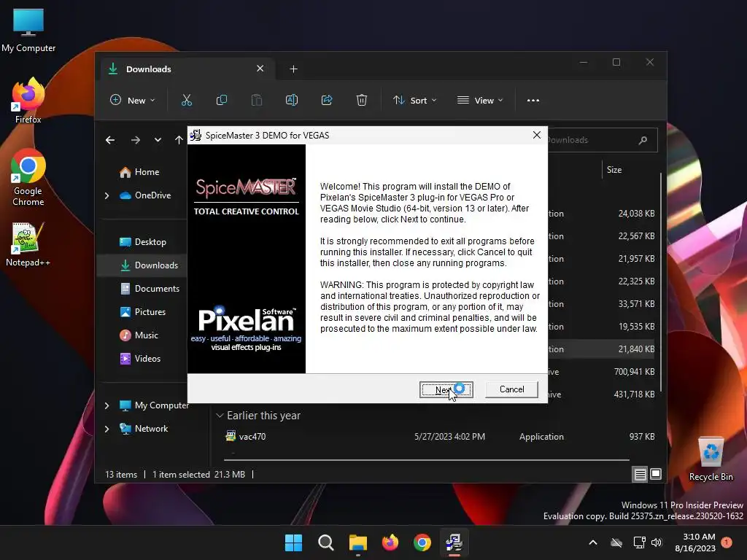Open the Sort dropdown menu
This screenshot has width=747, height=560.
[x=414, y=101]
